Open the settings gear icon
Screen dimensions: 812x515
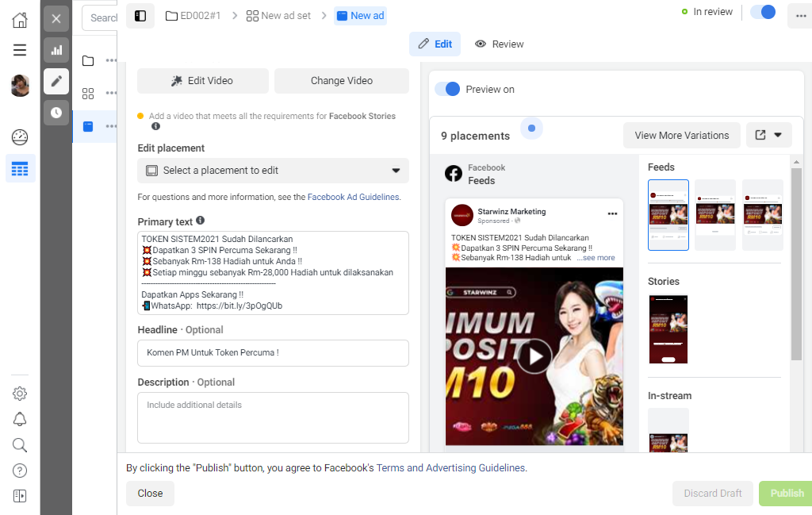(x=20, y=394)
